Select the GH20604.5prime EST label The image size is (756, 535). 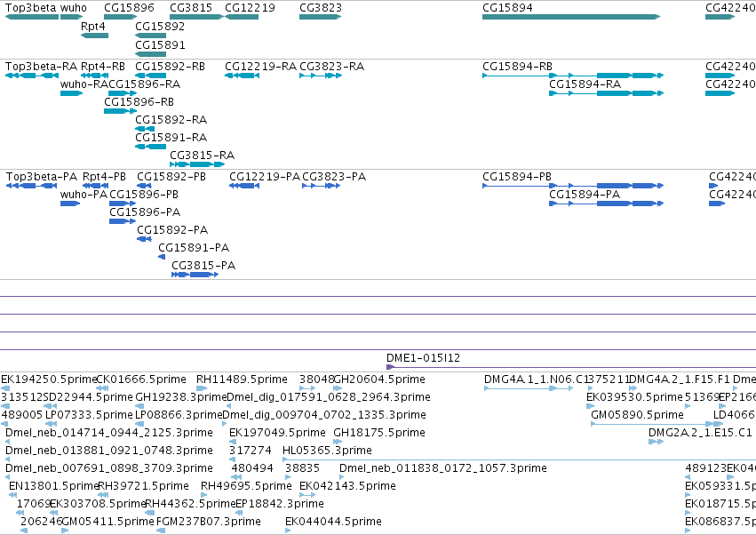click(379, 379)
